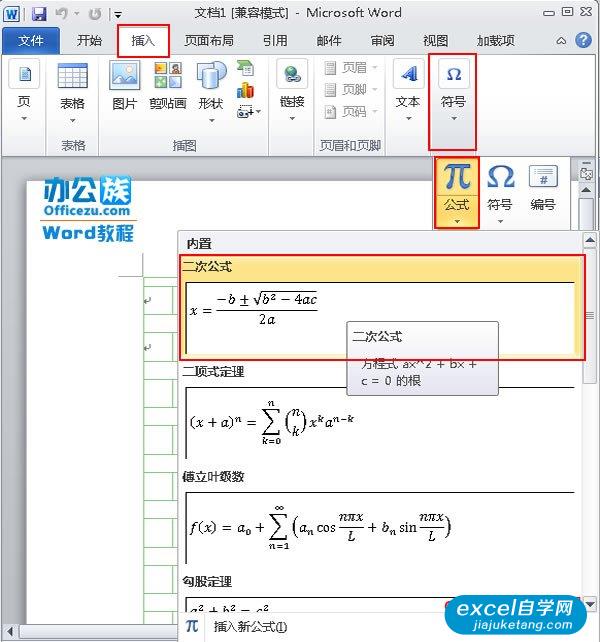
Task: Click the 公式 pi equation button
Action: coord(457,192)
